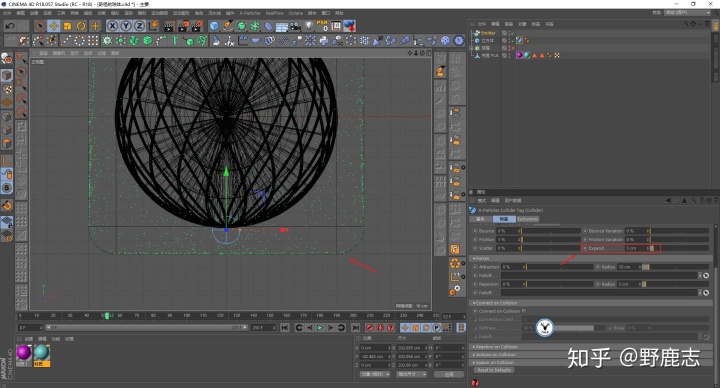Select the teal material thumbnail

[x=41, y=353]
